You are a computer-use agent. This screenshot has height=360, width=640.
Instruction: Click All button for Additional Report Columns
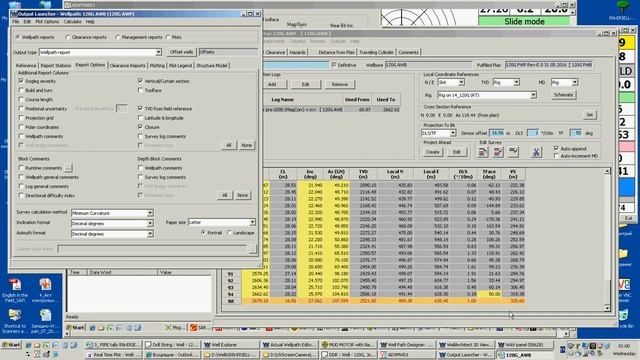coord(229,145)
